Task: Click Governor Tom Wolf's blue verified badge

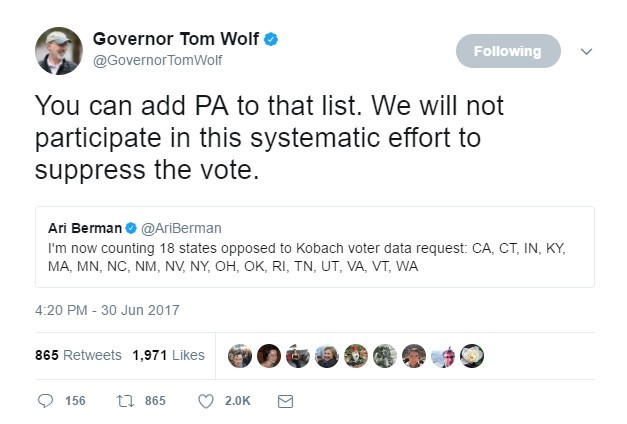Action: [271, 39]
